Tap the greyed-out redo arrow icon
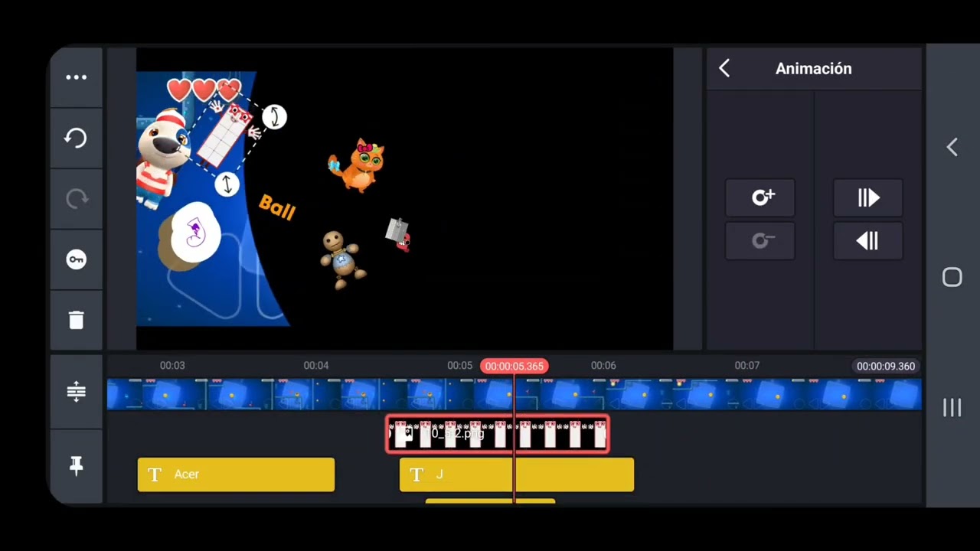 pos(76,199)
